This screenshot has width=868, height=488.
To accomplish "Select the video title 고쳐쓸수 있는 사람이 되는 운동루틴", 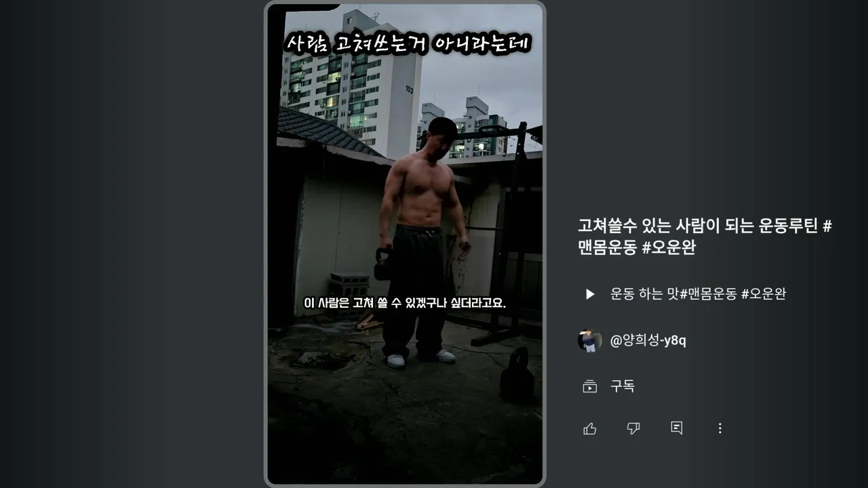I will pyautogui.click(x=698, y=226).
